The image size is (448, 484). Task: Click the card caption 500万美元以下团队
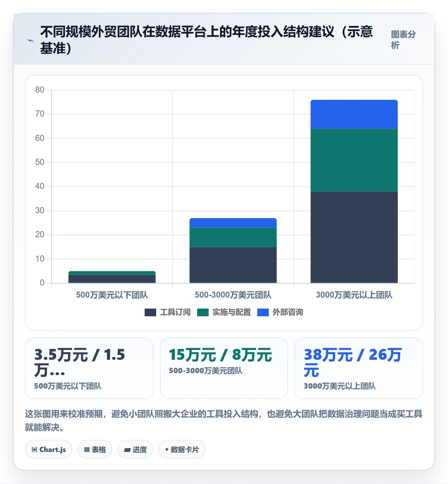coord(68,386)
